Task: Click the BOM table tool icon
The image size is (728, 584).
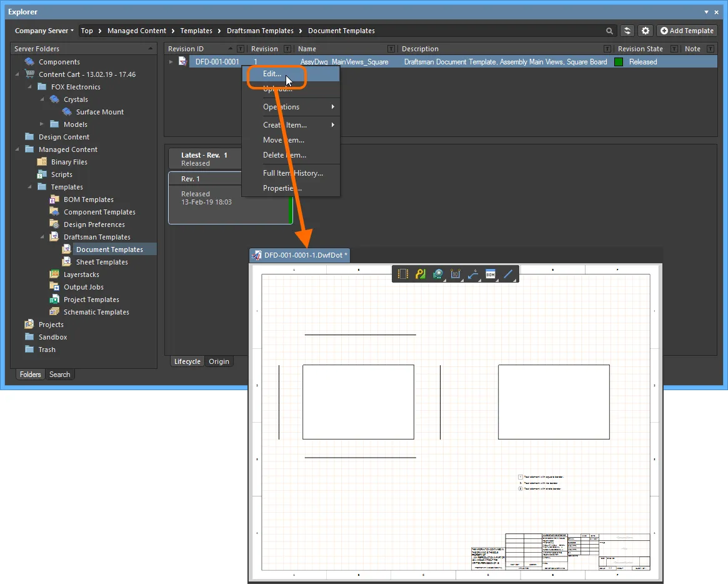Action: point(491,274)
